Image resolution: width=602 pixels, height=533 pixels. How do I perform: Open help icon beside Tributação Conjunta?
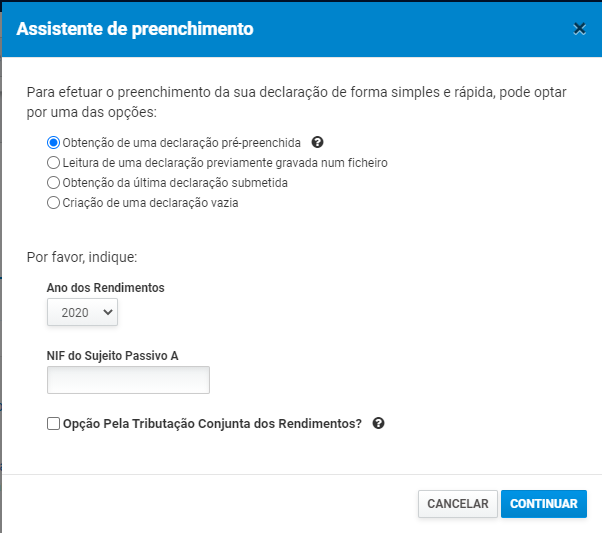tap(378, 423)
